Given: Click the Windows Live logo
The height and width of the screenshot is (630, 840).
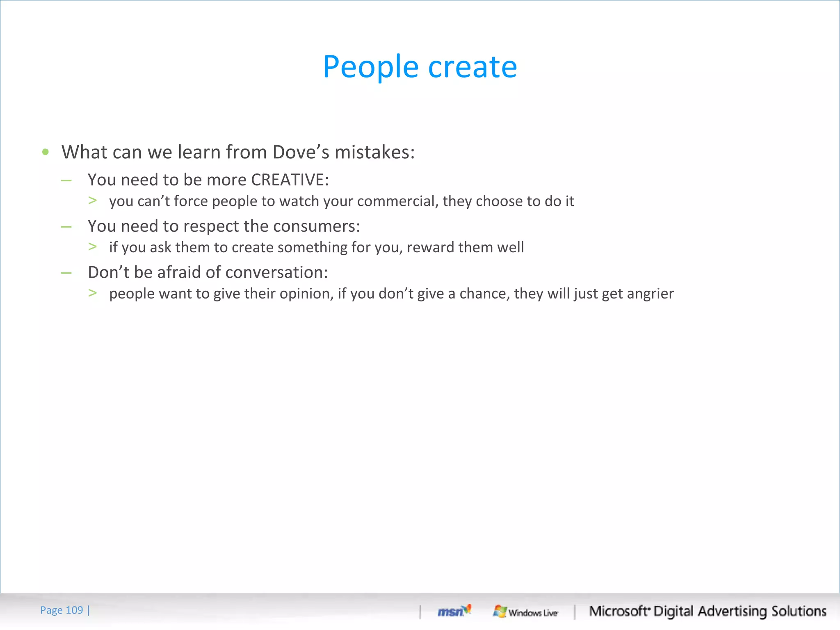Looking at the screenshot, I should pyautogui.click(x=525, y=612).
